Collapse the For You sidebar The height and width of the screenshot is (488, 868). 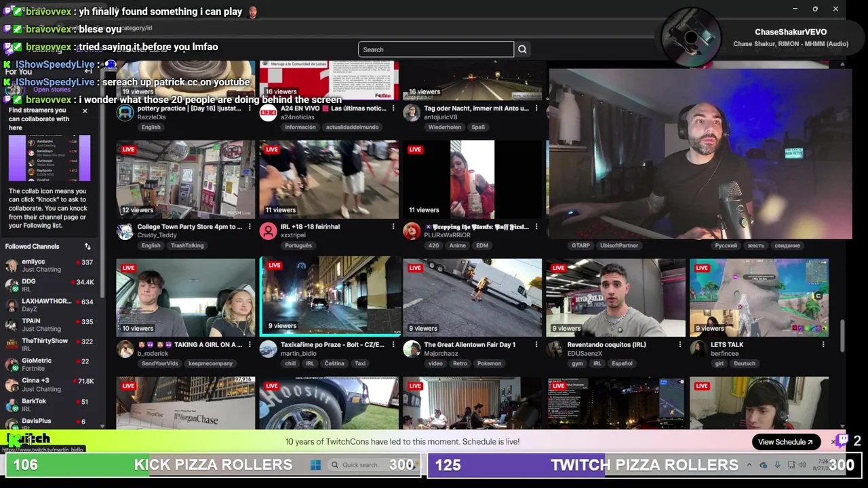click(x=88, y=71)
